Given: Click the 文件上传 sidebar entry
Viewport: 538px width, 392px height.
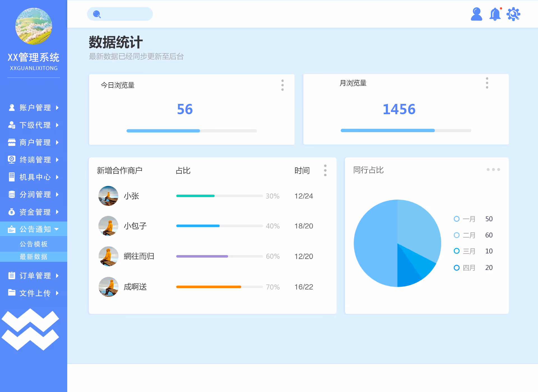Looking at the screenshot, I should pyautogui.click(x=35, y=293).
